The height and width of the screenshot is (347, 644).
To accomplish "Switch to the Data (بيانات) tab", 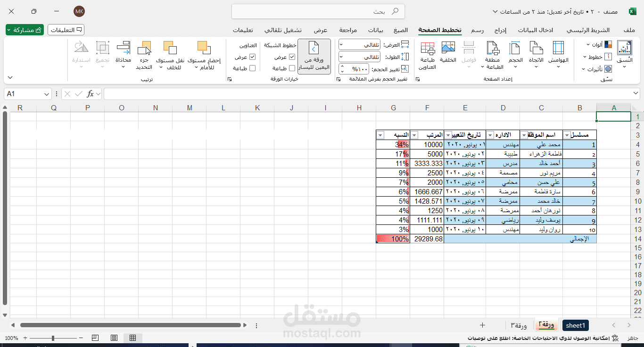I will pos(376,30).
